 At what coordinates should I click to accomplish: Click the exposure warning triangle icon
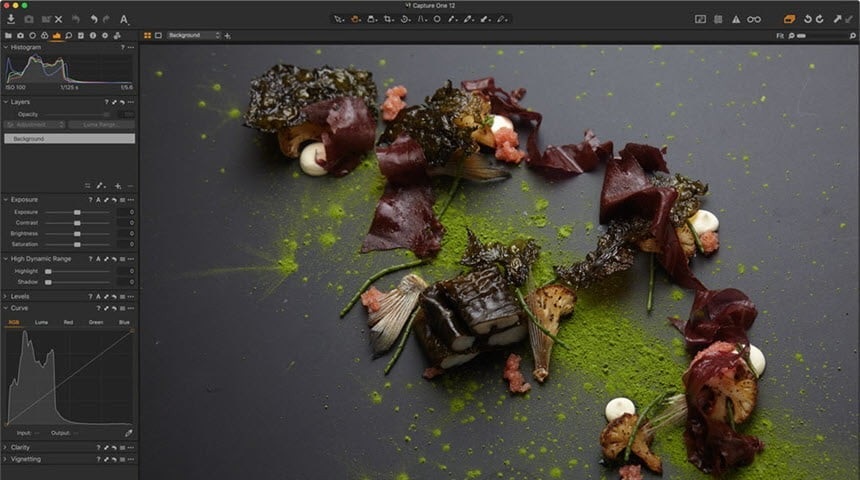click(x=736, y=19)
